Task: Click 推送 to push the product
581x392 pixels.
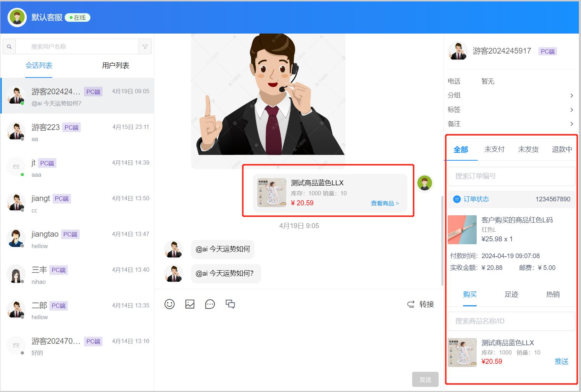Action: point(561,361)
